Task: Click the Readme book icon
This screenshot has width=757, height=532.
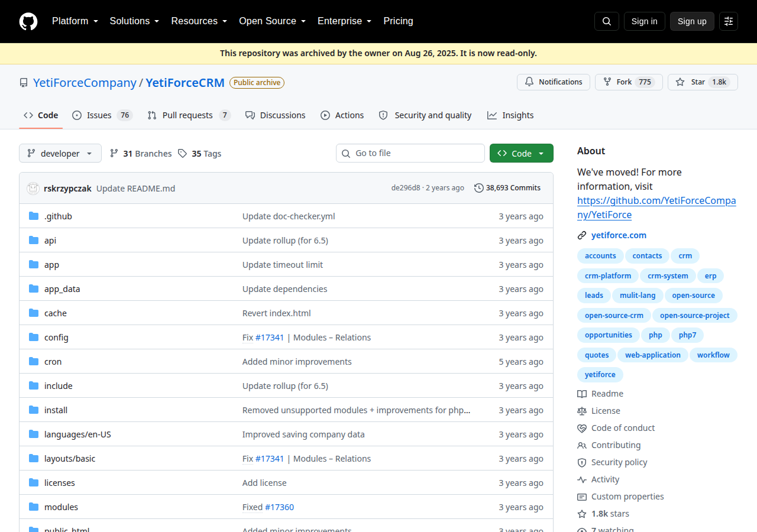Action: (x=582, y=394)
